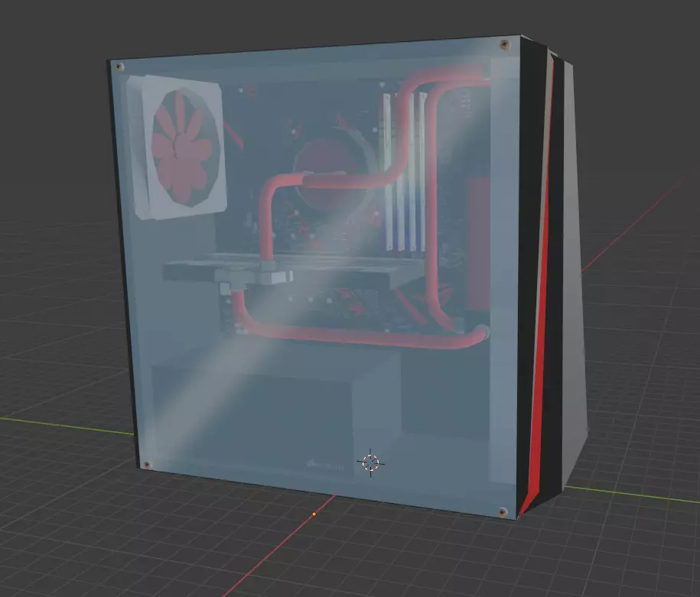
Task: Click the top-right screw on glass panel
Action: (x=505, y=44)
